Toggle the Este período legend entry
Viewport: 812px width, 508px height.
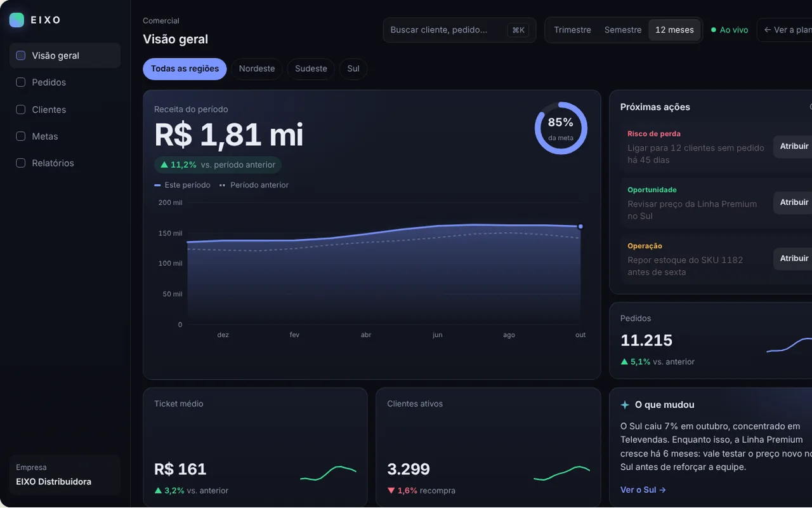(182, 185)
